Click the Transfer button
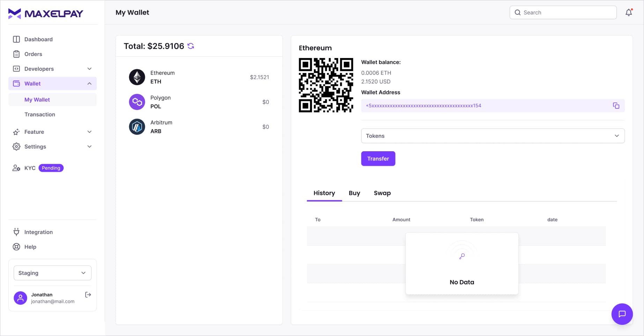 (378, 159)
